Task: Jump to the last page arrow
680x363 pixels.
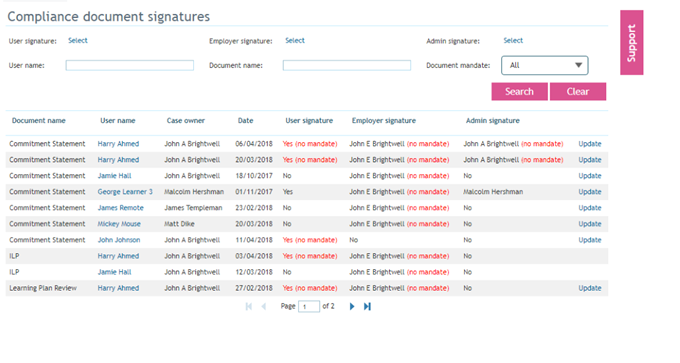Action: 367,307
